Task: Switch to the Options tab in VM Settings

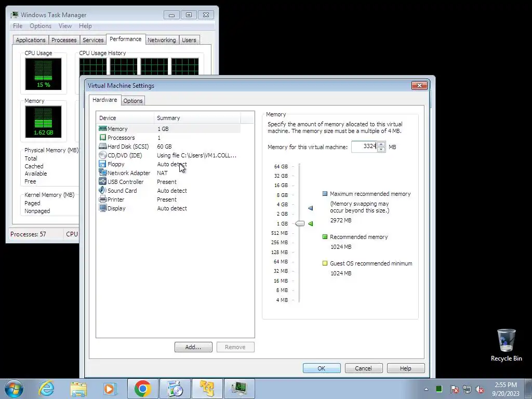Action: (133, 101)
